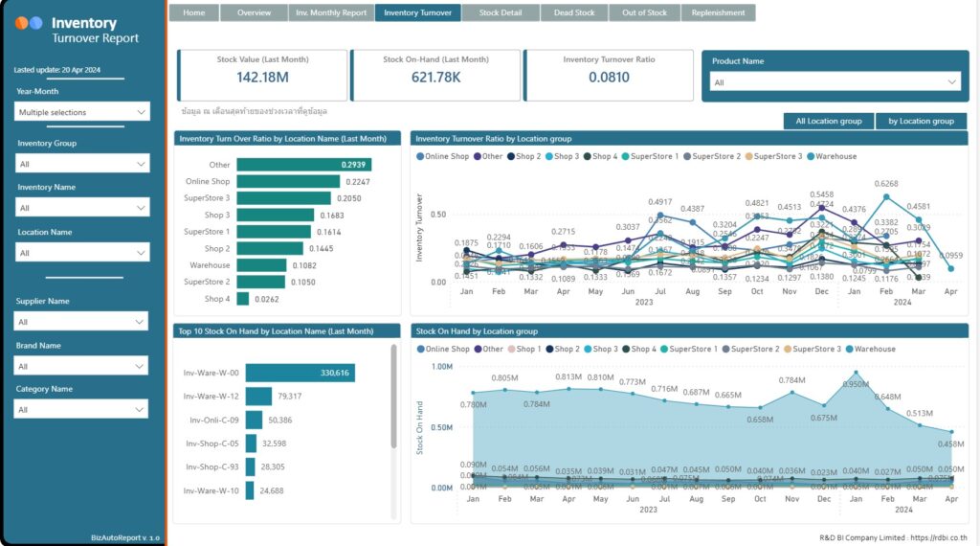980x546 pixels.
Task: Open the Location Name filter dropdown
Action: [x=82, y=253]
